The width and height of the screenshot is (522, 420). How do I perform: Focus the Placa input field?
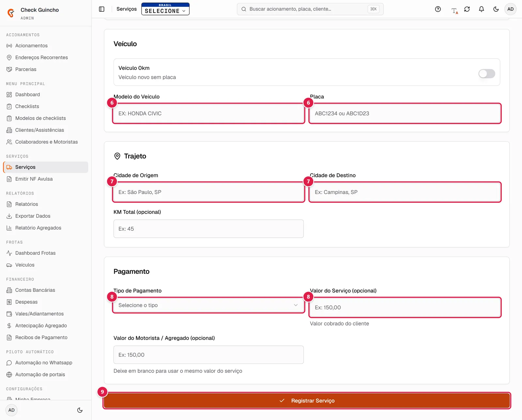[405, 113]
